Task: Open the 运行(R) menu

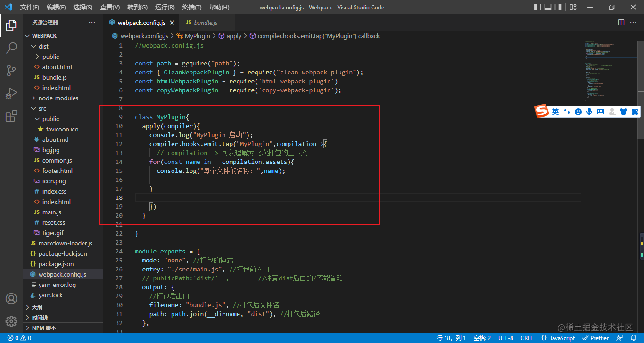Action: tap(165, 7)
